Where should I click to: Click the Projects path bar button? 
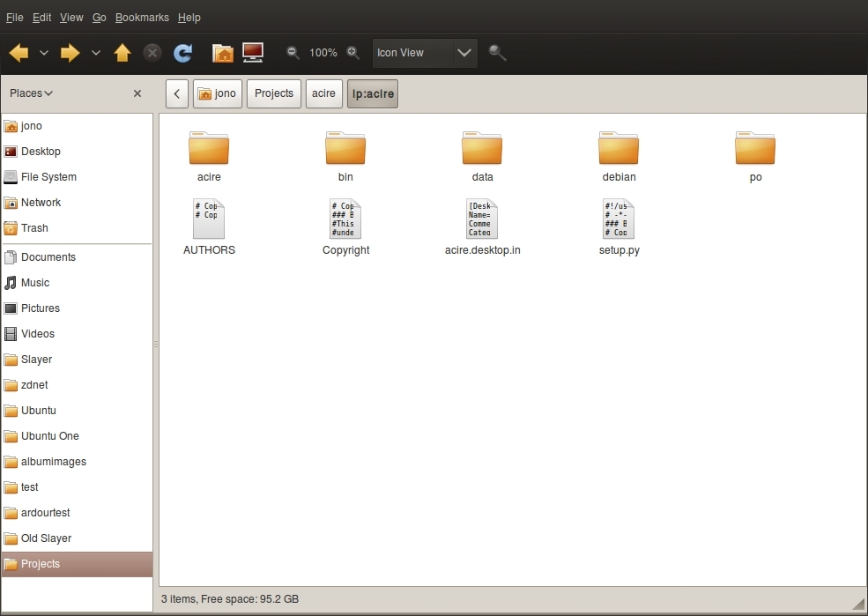pyautogui.click(x=274, y=93)
